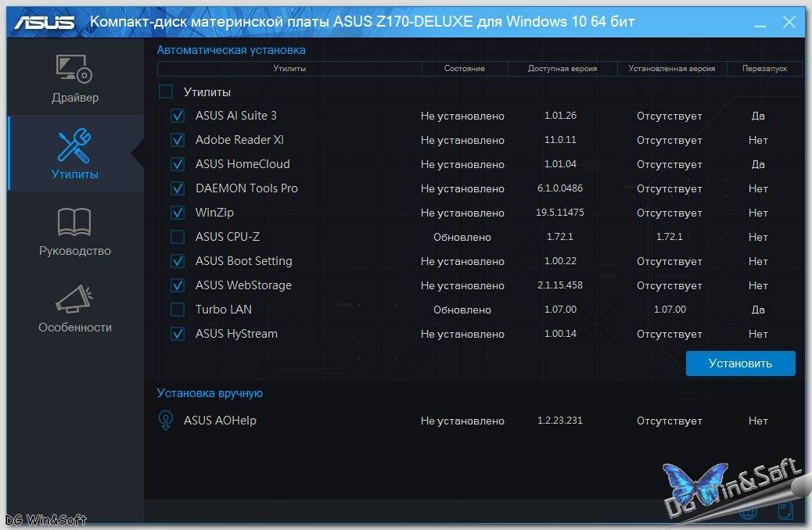Click the Установка вручную section heading
Viewport: 812px width, 530px height.
click(x=210, y=393)
